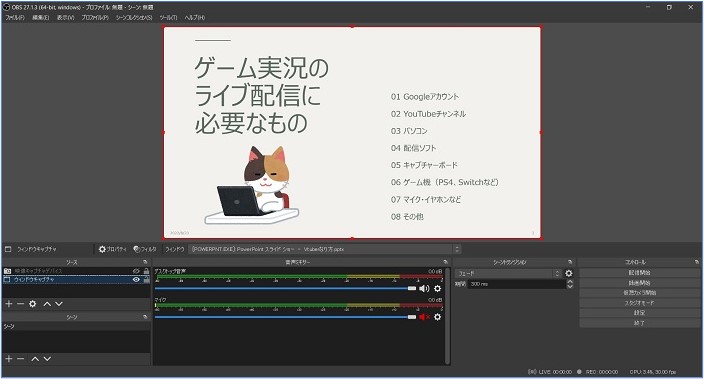Image resolution: width=704 pixels, height=379 pixels.
Task: Increase transition duration with up arrow
Action: point(570,282)
